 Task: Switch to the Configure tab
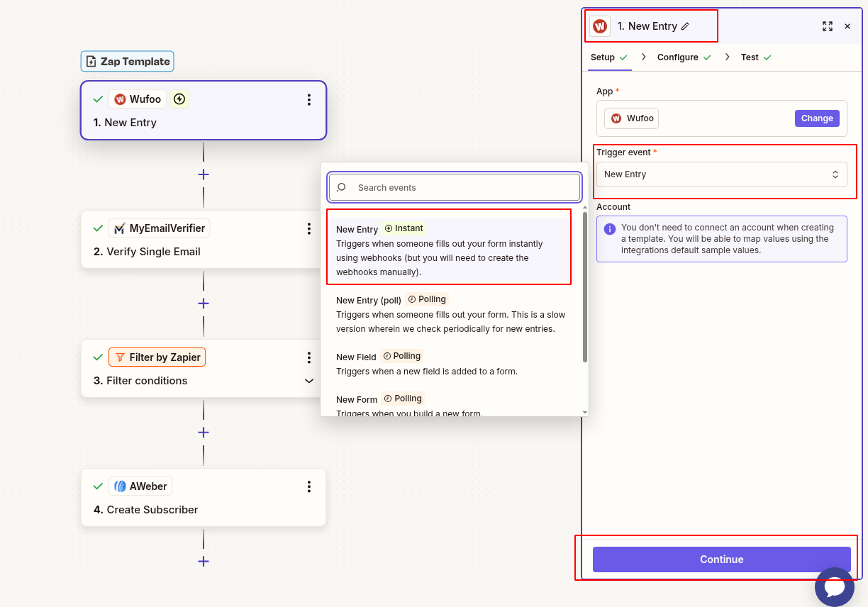(x=677, y=57)
